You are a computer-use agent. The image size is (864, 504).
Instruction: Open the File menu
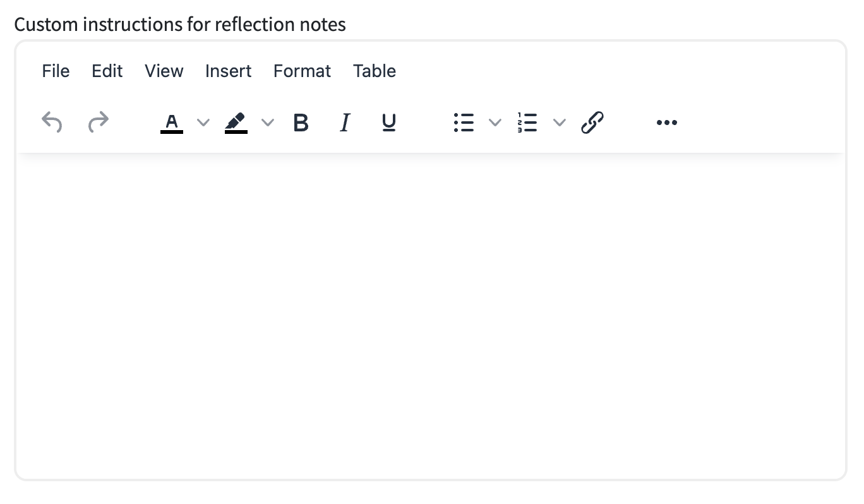[x=56, y=71]
